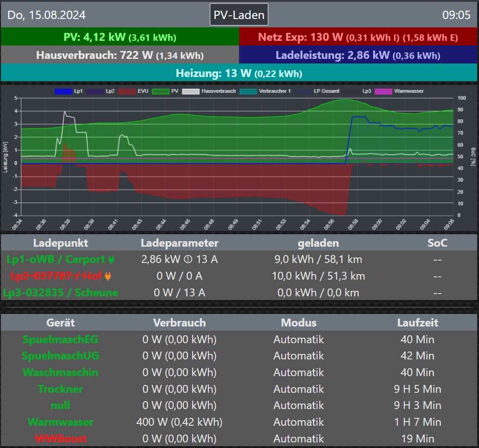Toggle the Verbraucher 1 legend swatch

coord(248,91)
